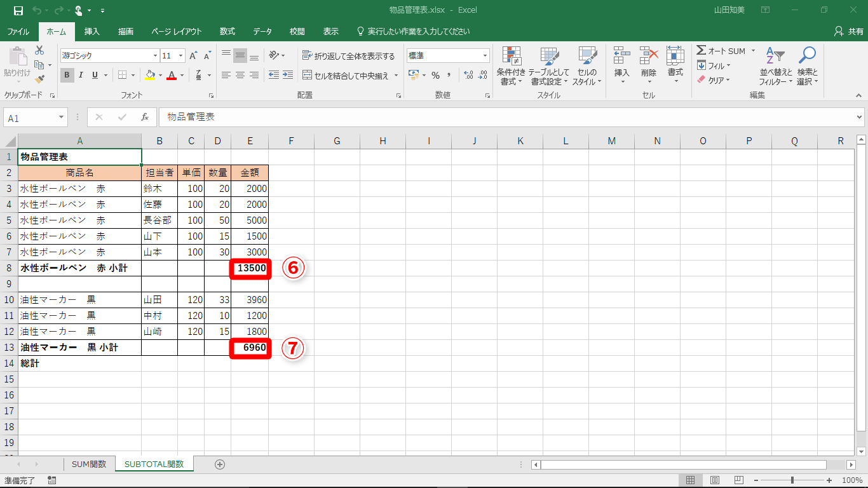868x488 pixels.
Task: Add a new sheet with the plus icon
Action: [220, 464]
